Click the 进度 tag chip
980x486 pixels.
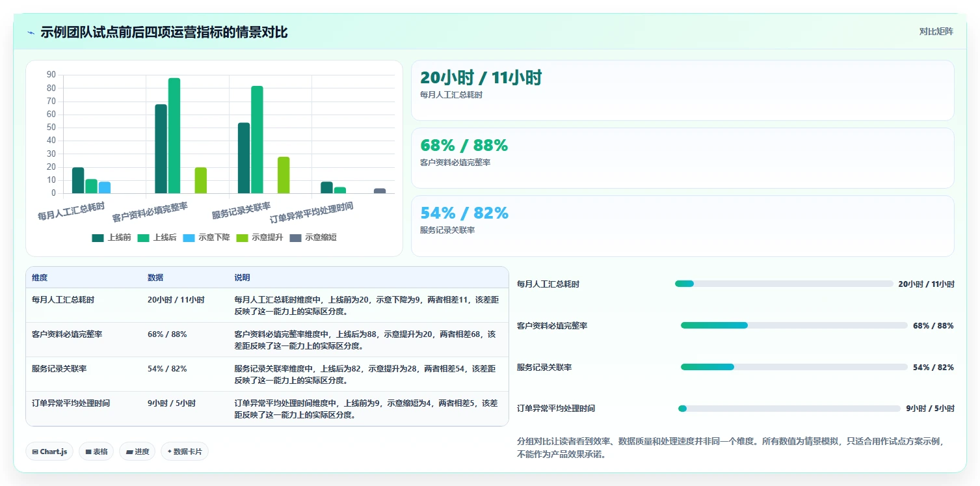(137, 452)
